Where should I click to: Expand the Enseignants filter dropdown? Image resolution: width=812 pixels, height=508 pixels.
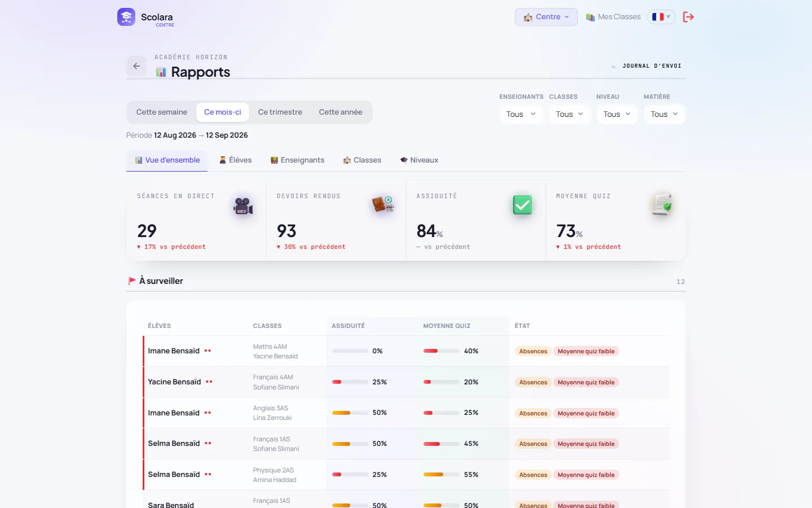[x=521, y=114]
